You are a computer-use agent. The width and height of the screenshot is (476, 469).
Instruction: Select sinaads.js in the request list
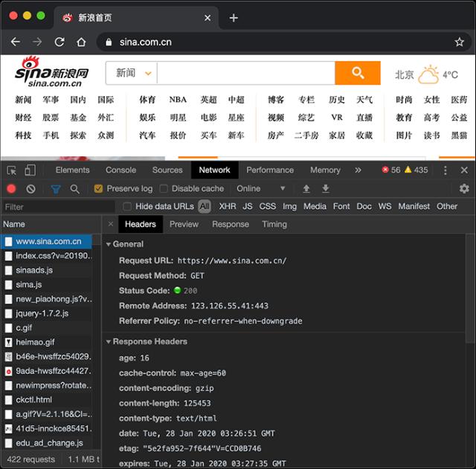(34, 270)
